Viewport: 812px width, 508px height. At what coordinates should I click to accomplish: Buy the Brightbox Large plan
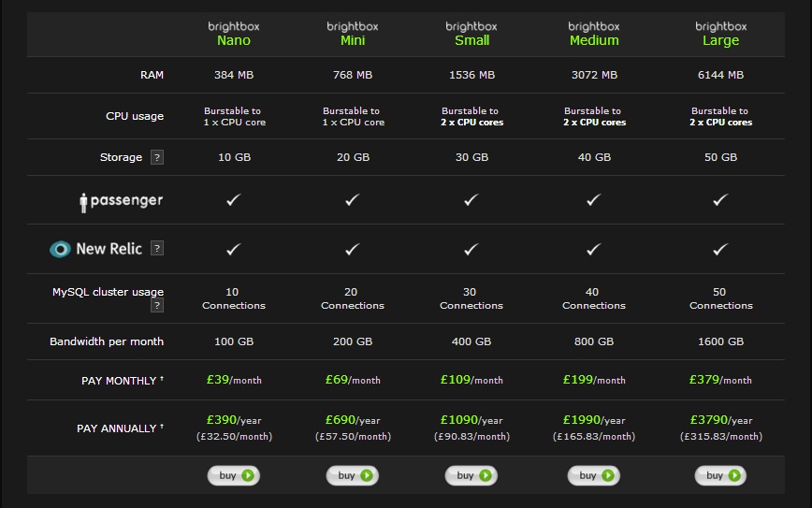720,475
